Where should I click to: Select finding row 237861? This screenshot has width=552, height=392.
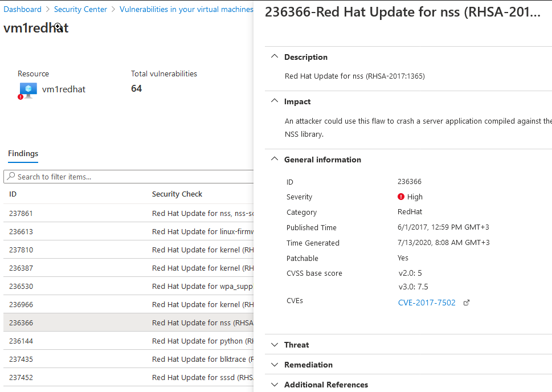coord(129,213)
